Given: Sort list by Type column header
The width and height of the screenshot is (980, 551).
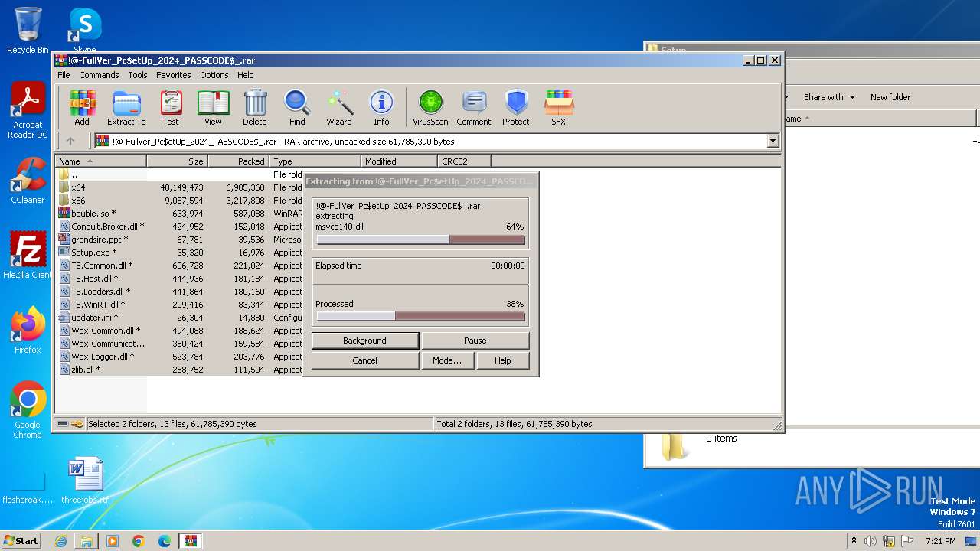Looking at the screenshot, I should coord(315,161).
